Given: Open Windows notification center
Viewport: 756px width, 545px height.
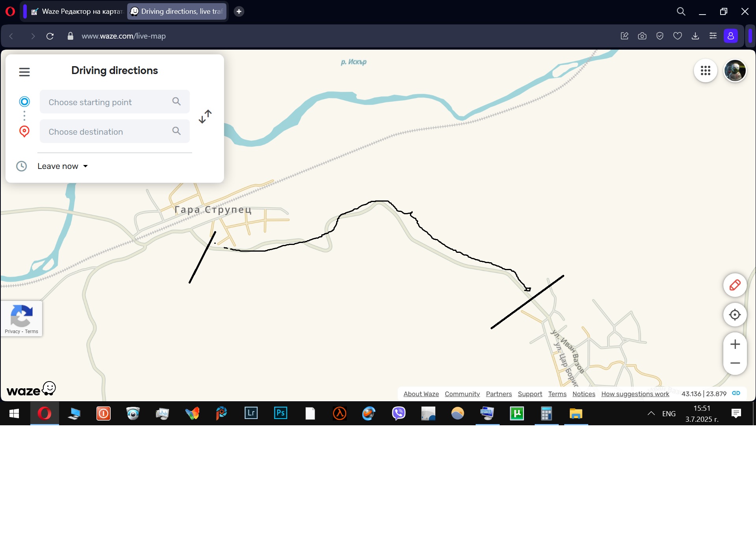Looking at the screenshot, I should tap(736, 413).
